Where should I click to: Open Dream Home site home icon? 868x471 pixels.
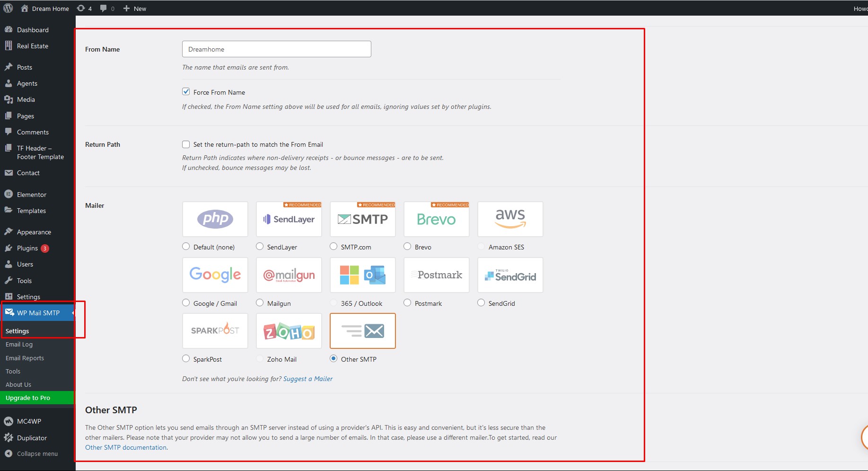click(x=25, y=9)
